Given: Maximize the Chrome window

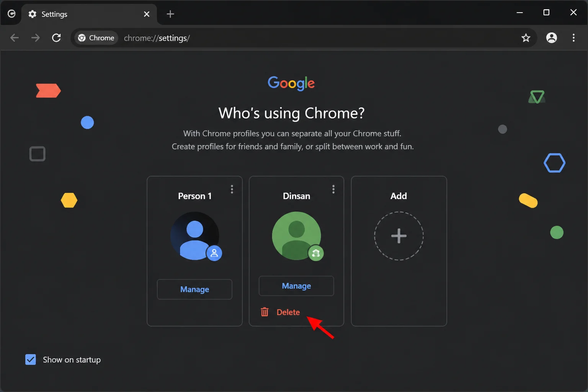Looking at the screenshot, I should 546,13.
